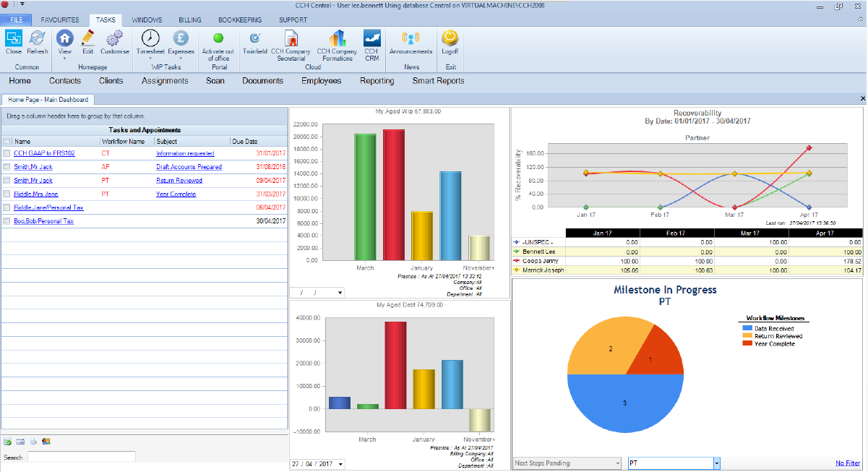Switch to the BILLING ribbon tab
The width and height of the screenshot is (868, 472).
click(x=192, y=20)
